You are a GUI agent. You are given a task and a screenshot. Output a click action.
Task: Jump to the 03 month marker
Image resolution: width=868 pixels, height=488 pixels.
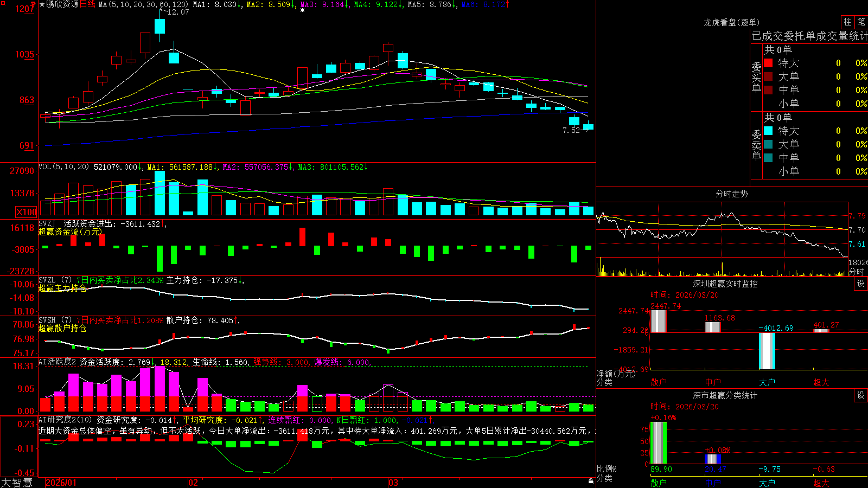pyautogui.click(x=393, y=483)
